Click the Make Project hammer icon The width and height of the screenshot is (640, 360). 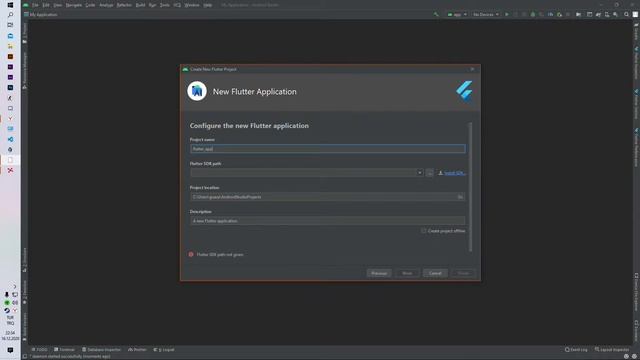[x=436, y=14]
